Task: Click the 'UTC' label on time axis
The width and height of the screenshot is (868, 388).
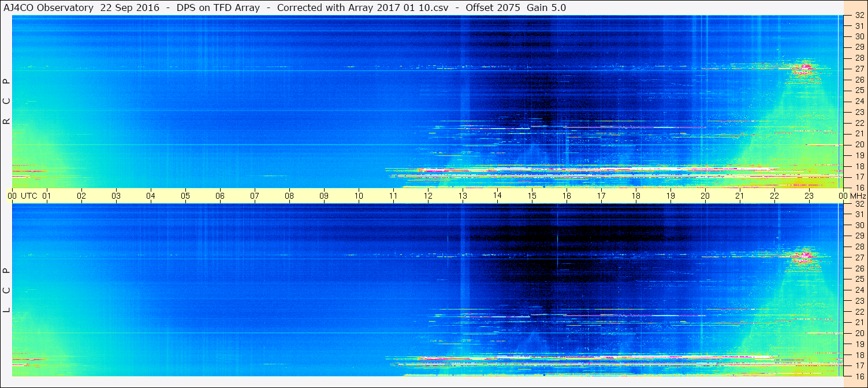Action: tap(29, 196)
